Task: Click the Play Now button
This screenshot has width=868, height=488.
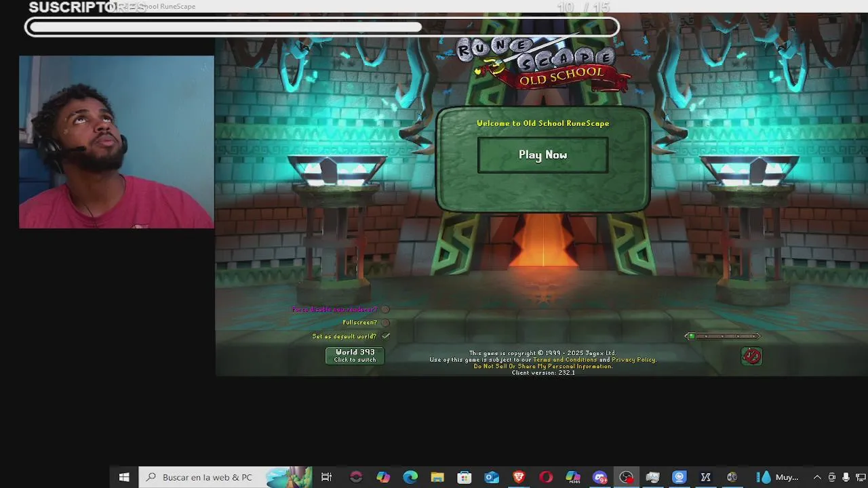Action: 542,155
